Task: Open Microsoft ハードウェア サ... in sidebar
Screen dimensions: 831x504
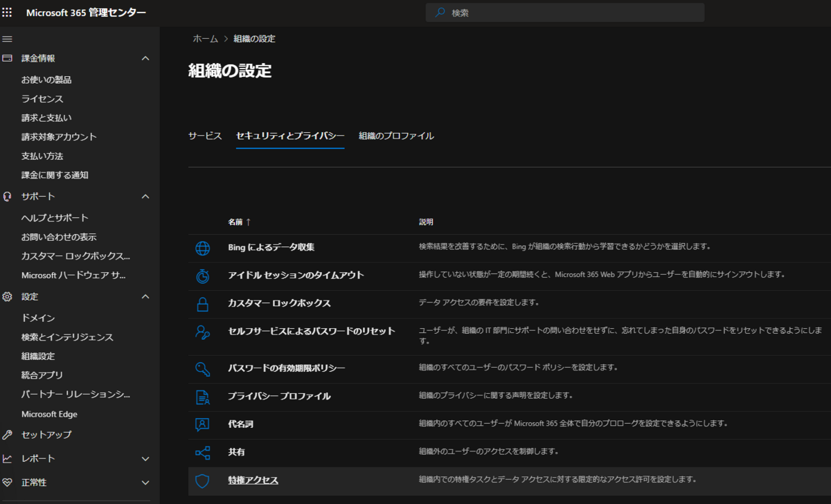Action: coord(73,276)
